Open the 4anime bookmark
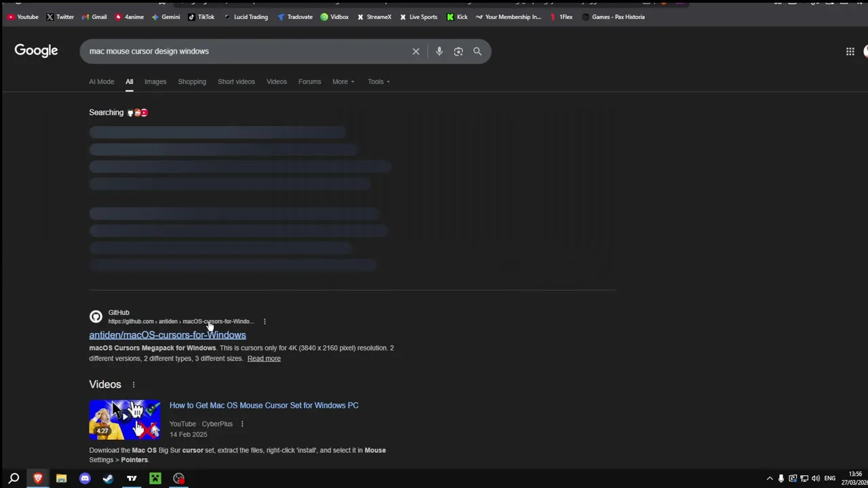The height and width of the screenshot is (488, 868). 129,17
